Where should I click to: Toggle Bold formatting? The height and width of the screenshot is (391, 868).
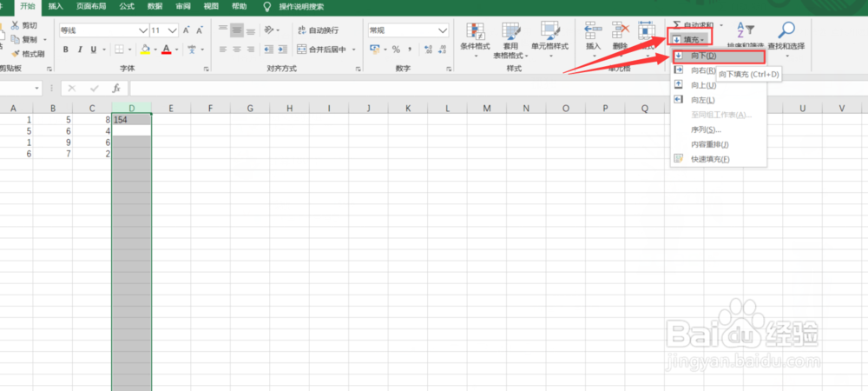click(x=65, y=50)
